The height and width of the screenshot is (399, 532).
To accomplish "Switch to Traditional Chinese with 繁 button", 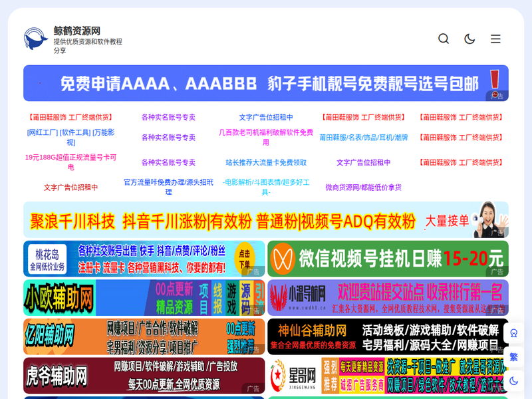I will click(513, 357).
